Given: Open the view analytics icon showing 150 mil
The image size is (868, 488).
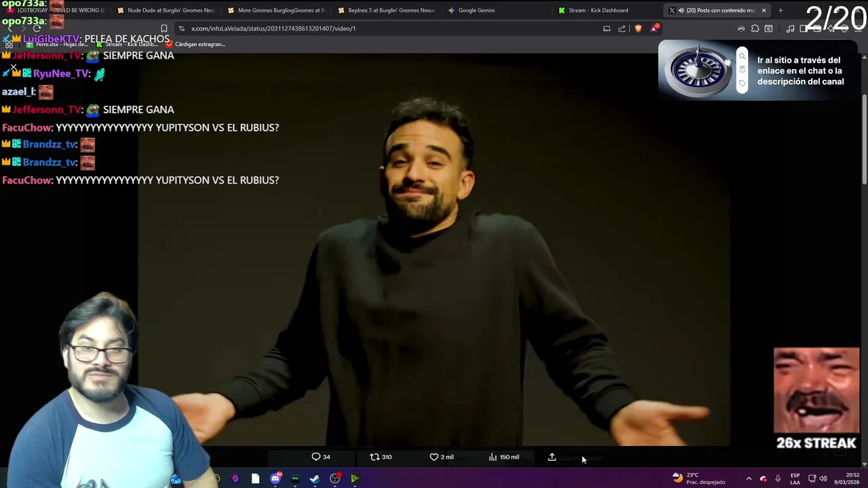Looking at the screenshot, I should click(x=504, y=457).
